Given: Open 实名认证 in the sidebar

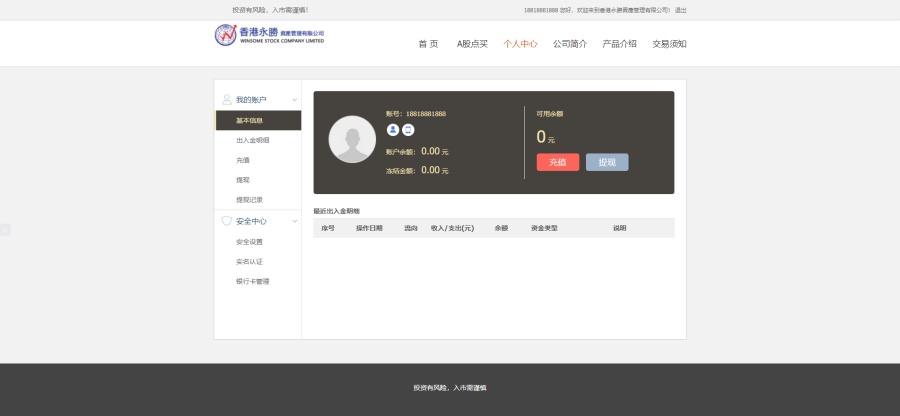Looking at the screenshot, I should 249,262.
